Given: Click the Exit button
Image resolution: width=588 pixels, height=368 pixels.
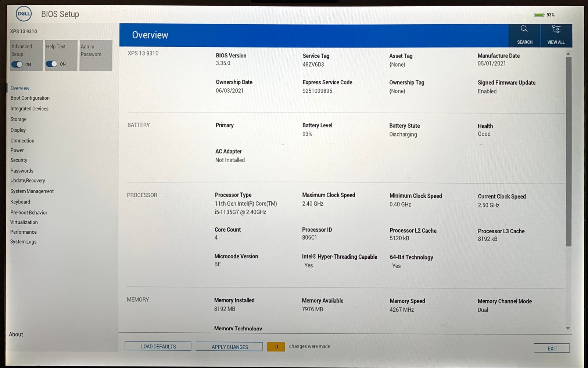Looking at the screenshot, I should (x=552, y=348).
